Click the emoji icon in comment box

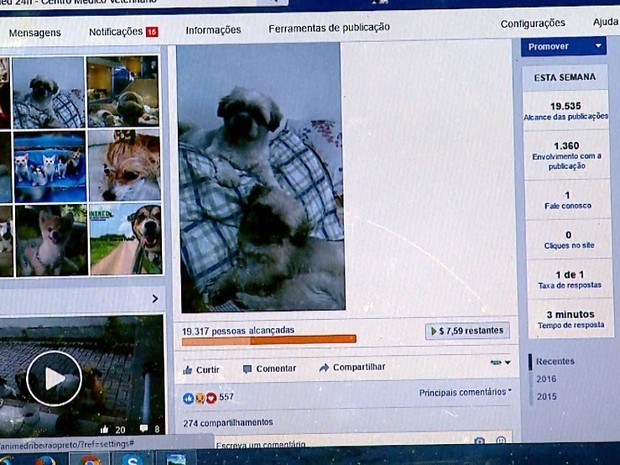point(501,441)
